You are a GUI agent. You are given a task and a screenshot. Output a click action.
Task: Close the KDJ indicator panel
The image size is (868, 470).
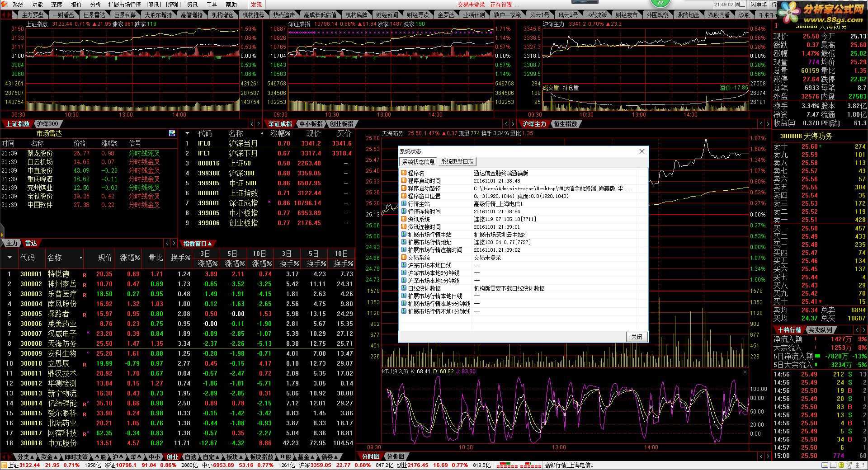point(745,372)
